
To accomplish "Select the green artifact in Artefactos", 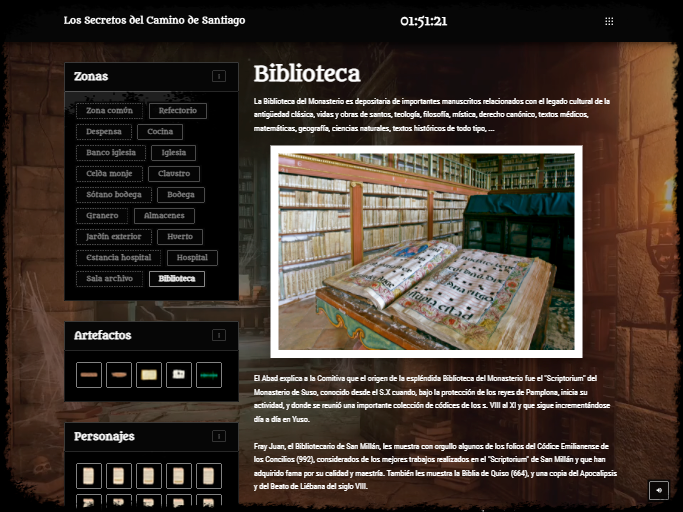I will (x=209, y=375).
